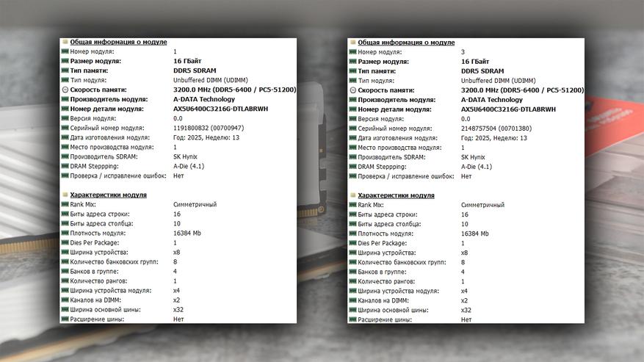Select the Характеристики модуля header in module 1 panel
This screenshot has width=644, height=362.
[108, 195]
